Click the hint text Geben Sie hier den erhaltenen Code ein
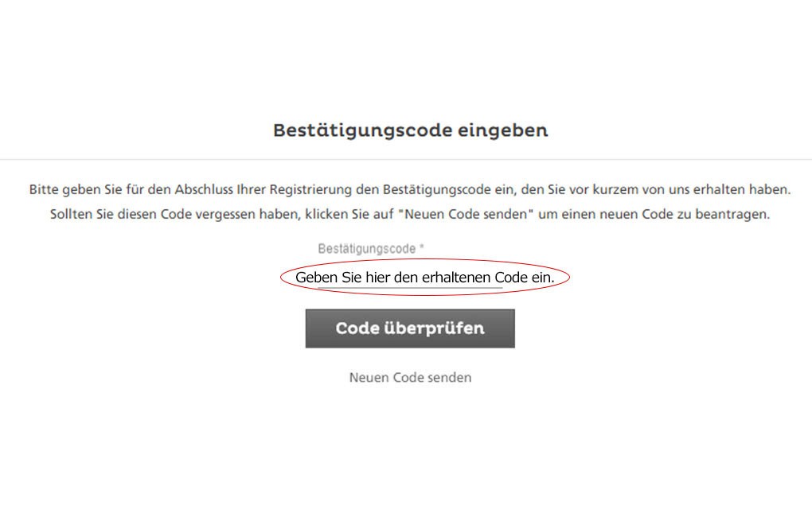 pos(424,278)
